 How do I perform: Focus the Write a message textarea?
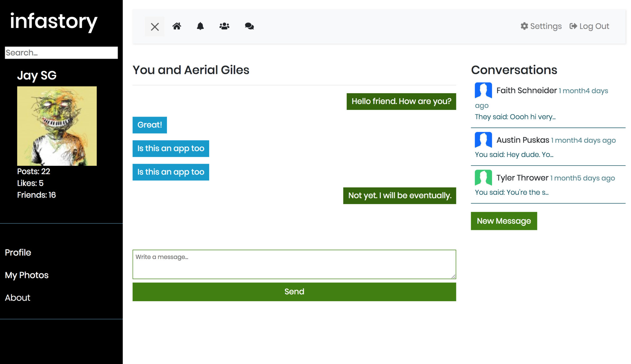294,264
